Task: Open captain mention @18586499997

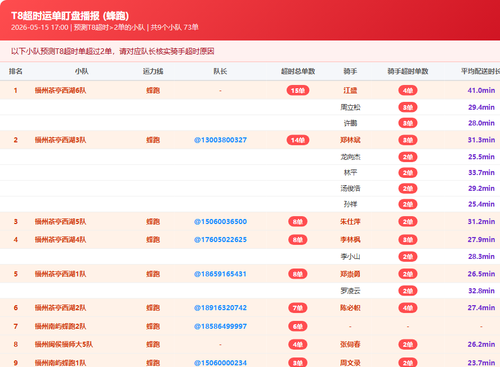Action: point(220,326)
